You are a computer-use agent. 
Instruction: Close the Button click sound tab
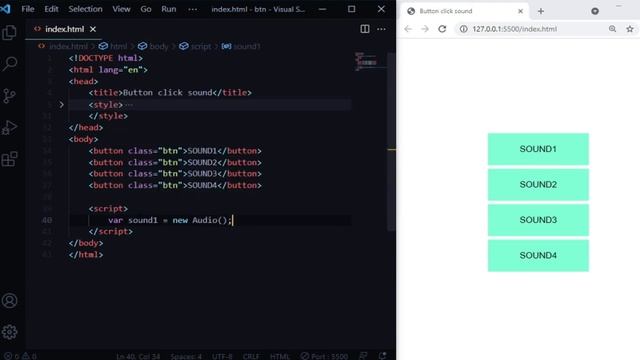(520, 11)
